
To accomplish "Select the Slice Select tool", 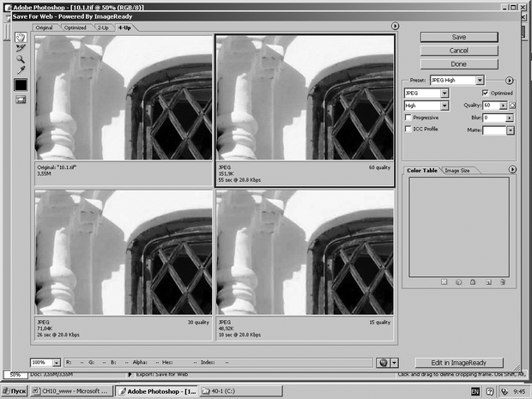I will (x=20, y=48).
